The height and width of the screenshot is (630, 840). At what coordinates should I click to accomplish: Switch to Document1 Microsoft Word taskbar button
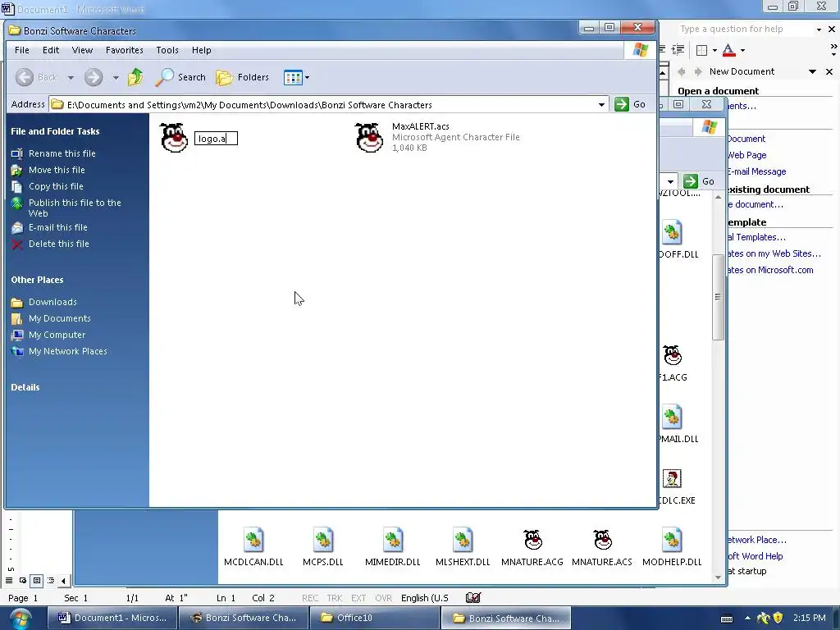(112, 618)
